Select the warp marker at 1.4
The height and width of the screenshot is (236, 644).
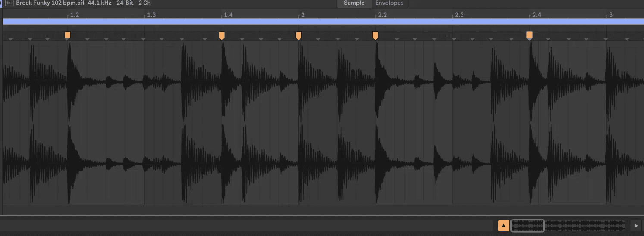pos(222,35)
